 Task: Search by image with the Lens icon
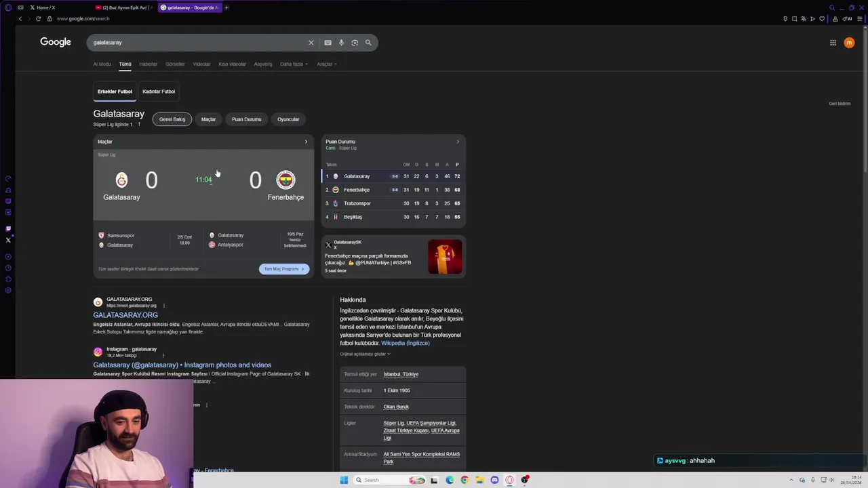tap(355, 43)
